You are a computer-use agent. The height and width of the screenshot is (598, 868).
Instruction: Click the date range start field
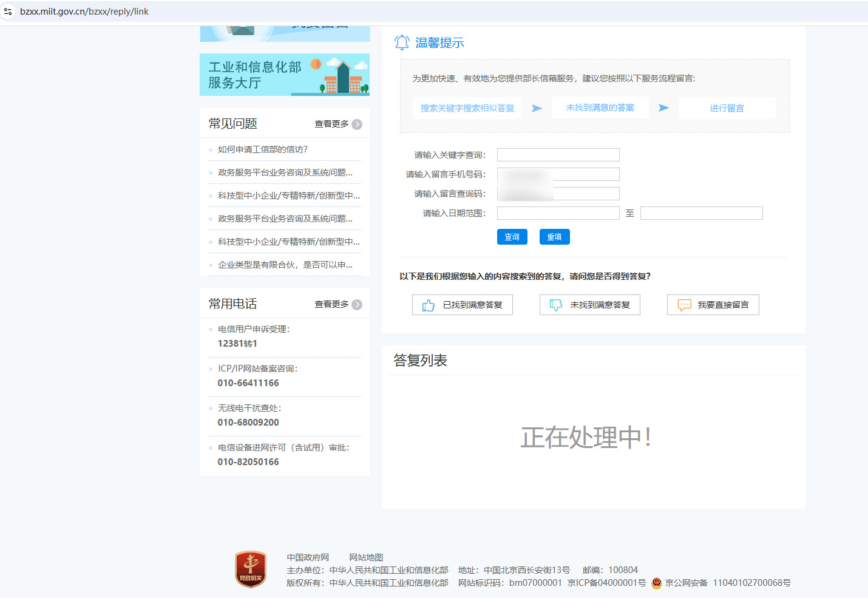(557, 212)
